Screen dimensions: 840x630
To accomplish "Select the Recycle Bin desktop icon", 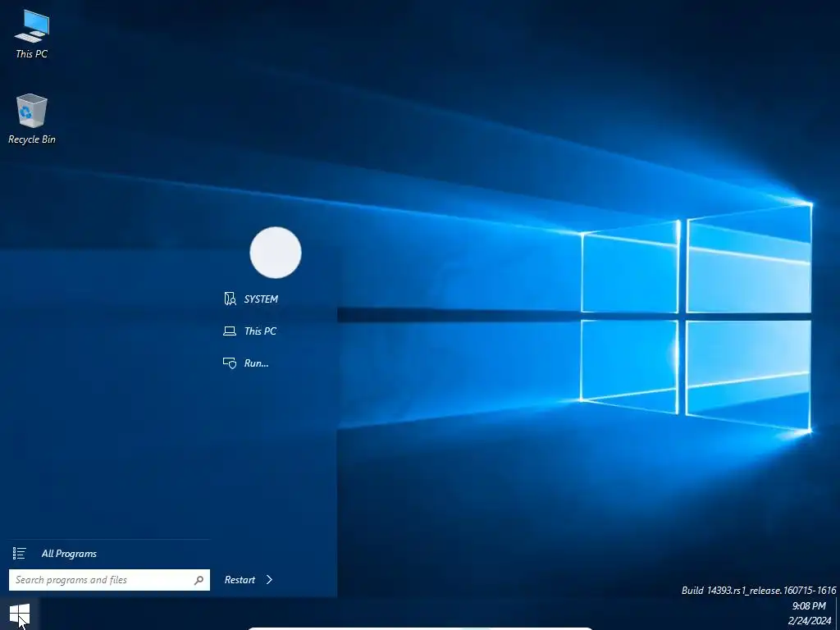I will [x=32, y=119].
